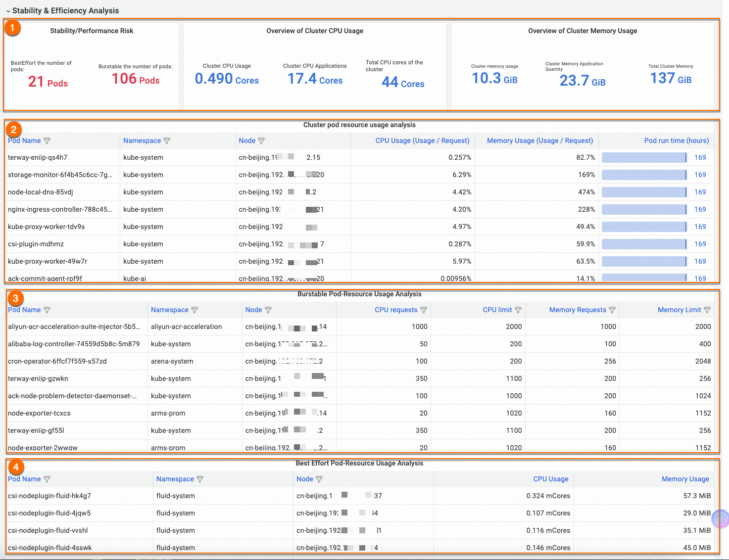The height and width of the screenshot is (560, 729).
Task: Sort by CPU Usage (Usage / Request) column
Action: point(422,141)
